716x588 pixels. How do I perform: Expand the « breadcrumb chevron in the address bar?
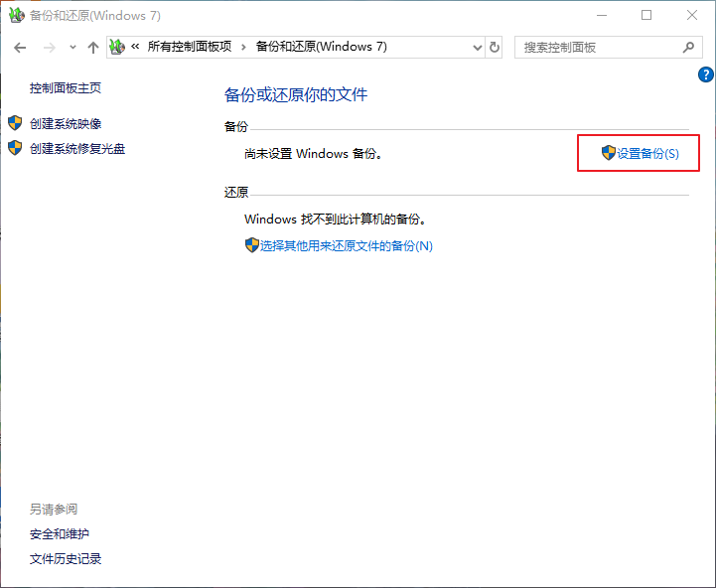coord(135,47)
